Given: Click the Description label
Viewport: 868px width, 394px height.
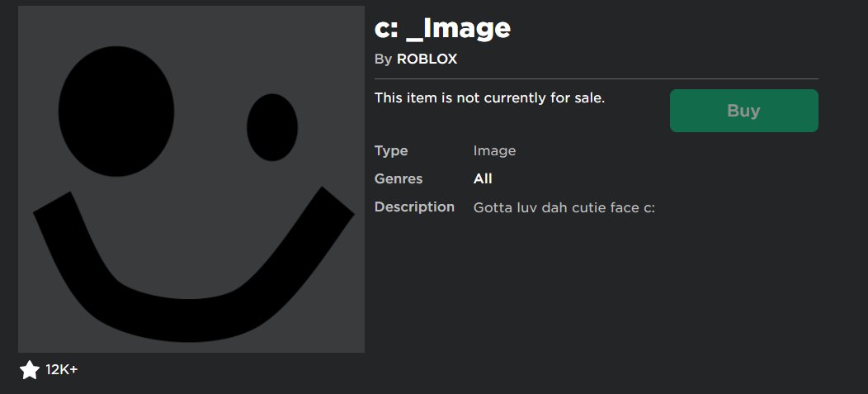Looking at the screenshot, I should pyautogui.click(x=414, y=207).
